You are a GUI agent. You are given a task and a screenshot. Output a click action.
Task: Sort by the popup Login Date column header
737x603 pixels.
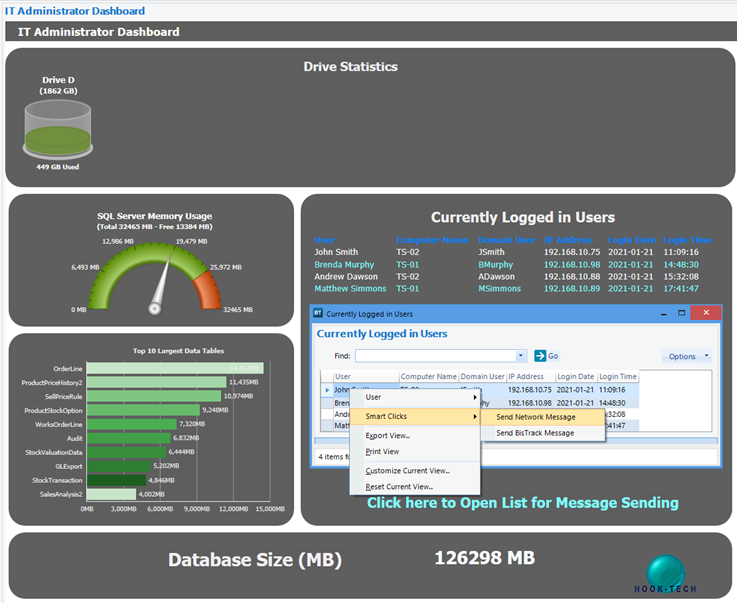coord(576,376)
